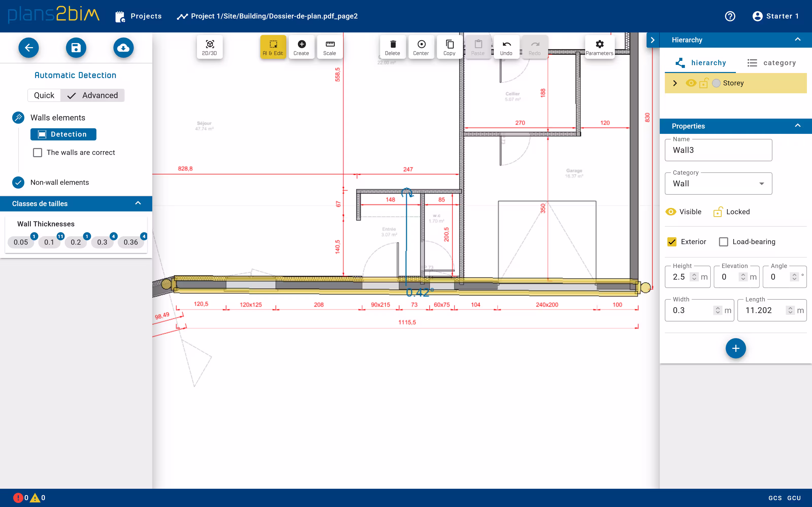Open the Parameters gear settings
Screen dimensions: 812x507
point(599,47)
